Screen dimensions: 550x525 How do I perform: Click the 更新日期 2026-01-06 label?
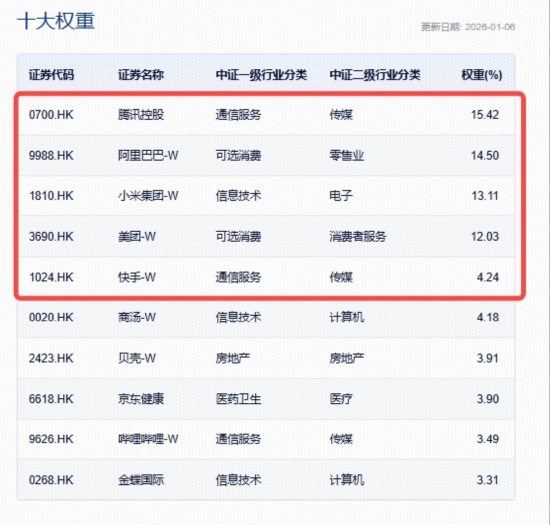[x=468, y=27]
